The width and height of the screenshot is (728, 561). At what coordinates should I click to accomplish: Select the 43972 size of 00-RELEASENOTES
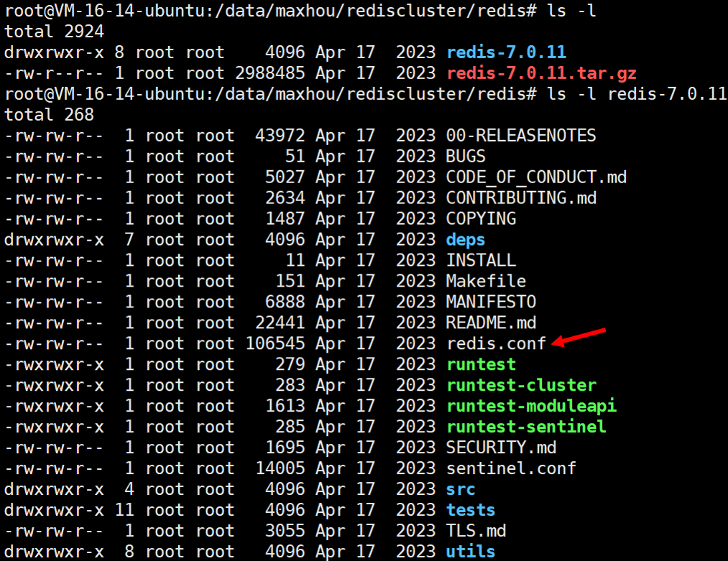point(280,136)
